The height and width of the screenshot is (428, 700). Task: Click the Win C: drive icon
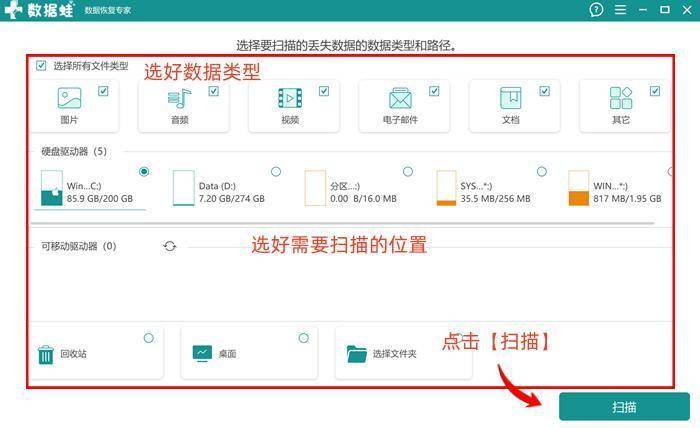(x=51, y=188)
